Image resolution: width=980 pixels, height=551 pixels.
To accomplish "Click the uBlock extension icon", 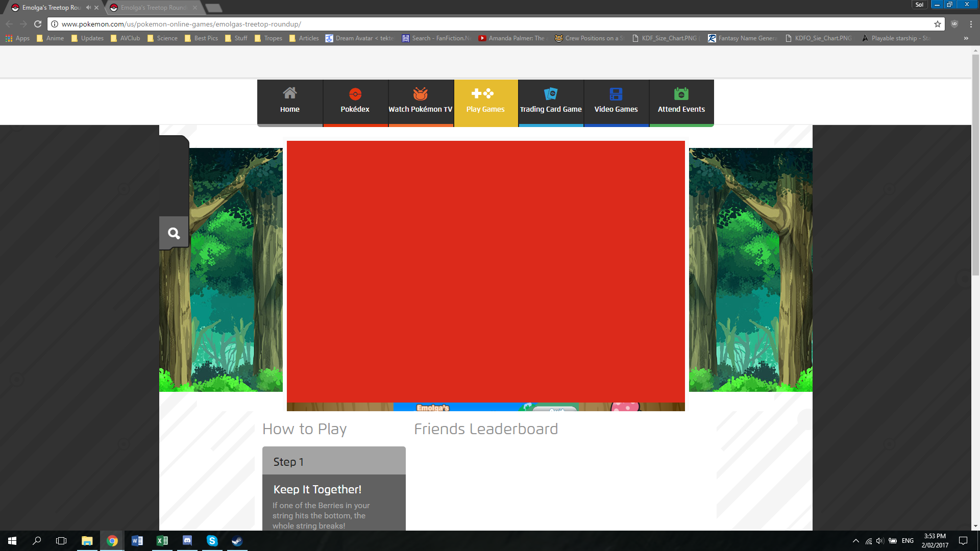I will [x=954, y=24].
